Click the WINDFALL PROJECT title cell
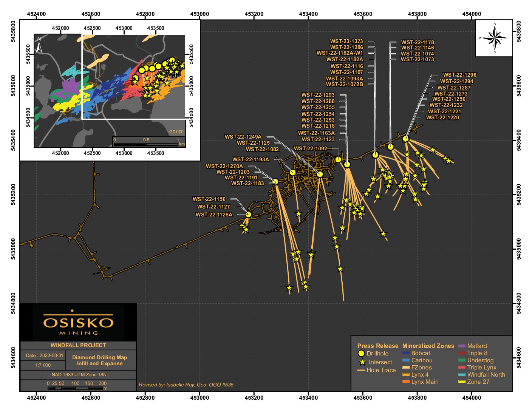The width and height of the screenshot is (532, 411). (x=78, y=345)
